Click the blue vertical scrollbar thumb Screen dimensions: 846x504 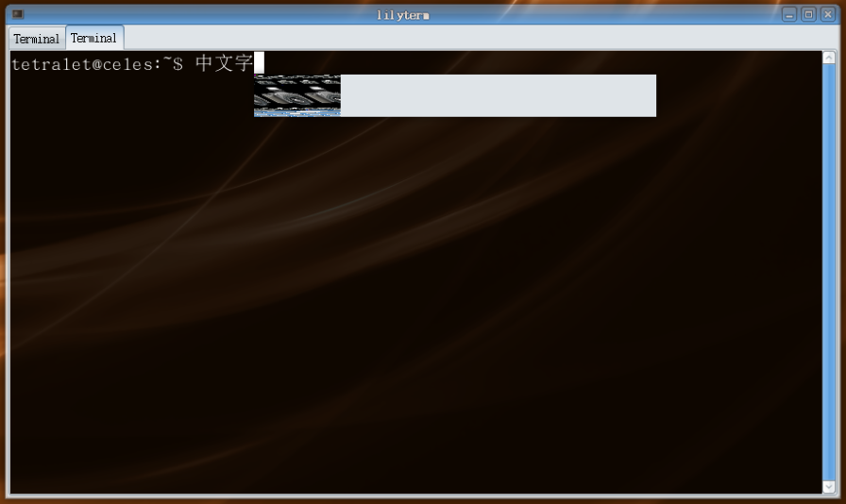click(x=829, y=272)
